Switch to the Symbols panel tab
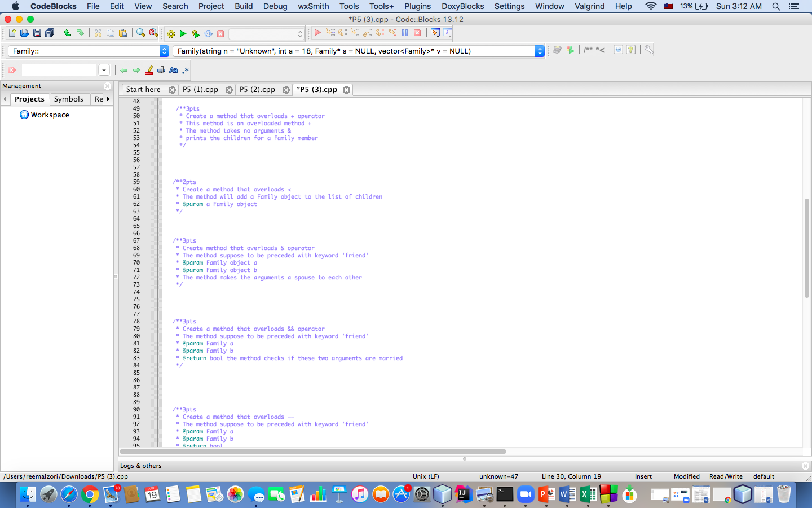Viewport: 812px width, 508px height. click(69, 99)
